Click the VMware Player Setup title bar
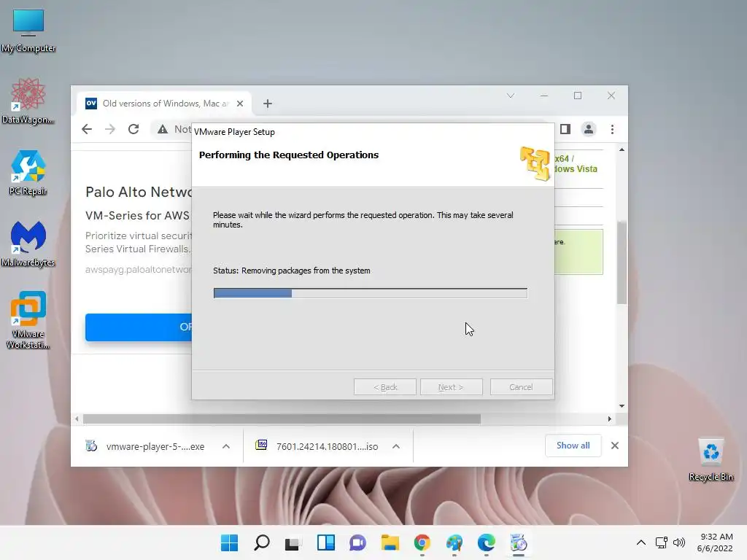 [373, 132]
